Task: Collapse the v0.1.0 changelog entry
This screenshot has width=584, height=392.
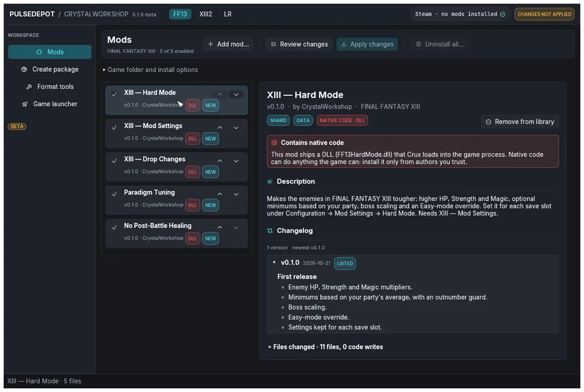Action: click(x=274, y=263)
